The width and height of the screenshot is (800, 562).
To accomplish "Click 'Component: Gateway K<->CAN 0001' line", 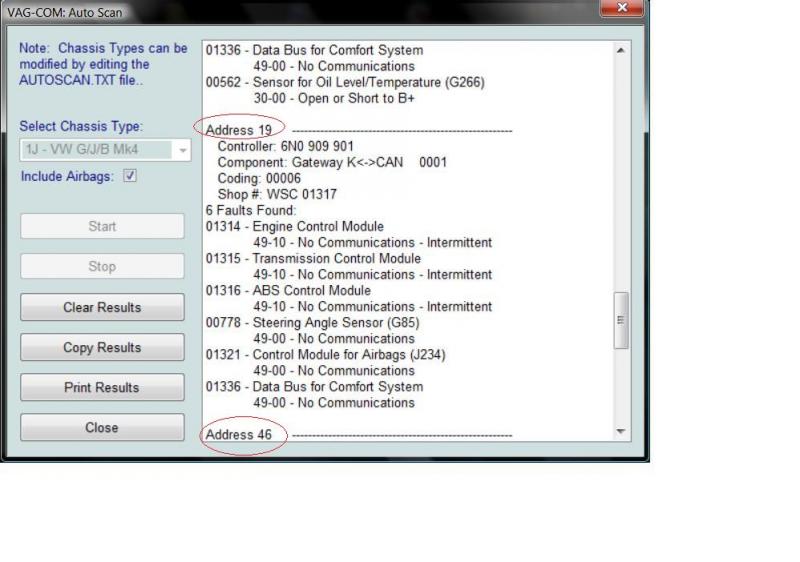I will coord(332,162).
